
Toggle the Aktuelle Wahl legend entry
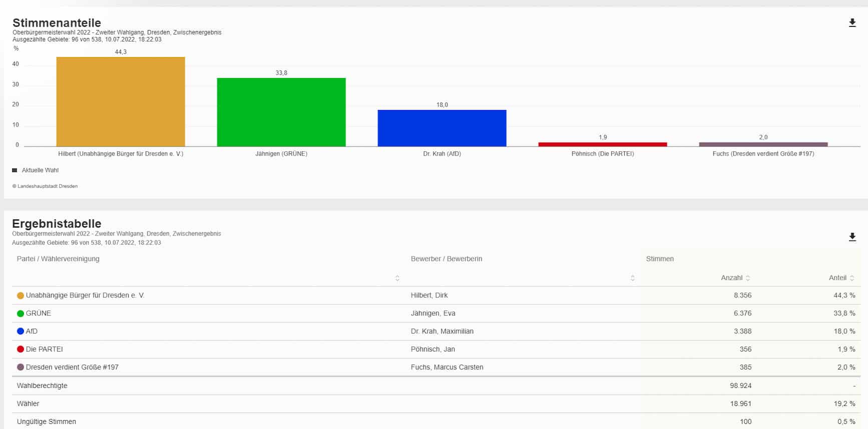click(x=36, y=170)
